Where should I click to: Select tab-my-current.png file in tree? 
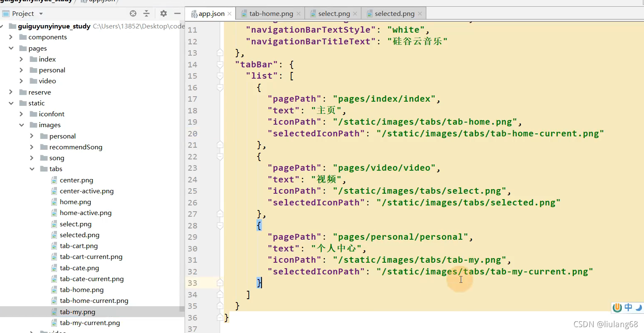click(90, 323)
